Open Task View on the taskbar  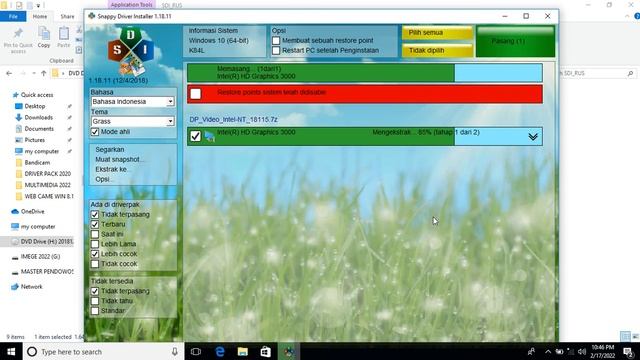click(x=196, y=351)
